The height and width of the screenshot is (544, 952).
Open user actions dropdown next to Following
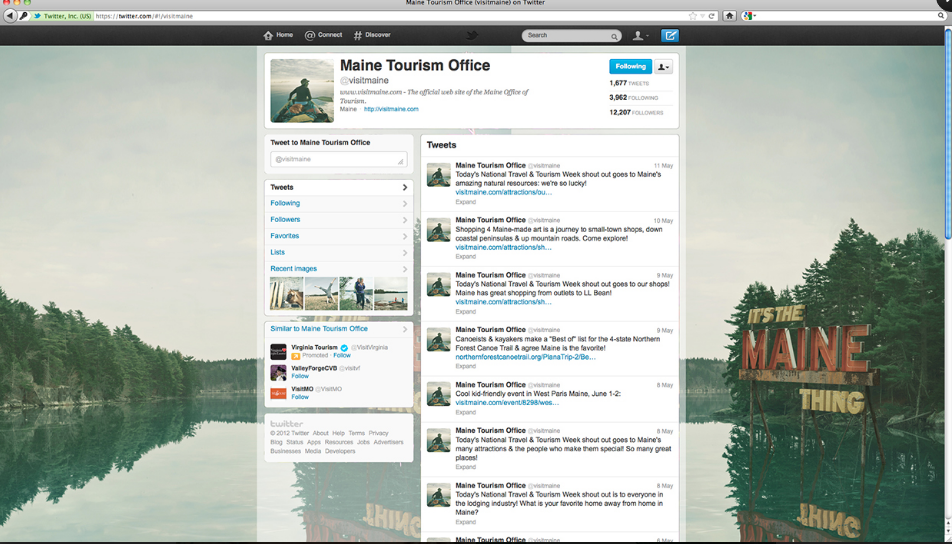[663, 67]
